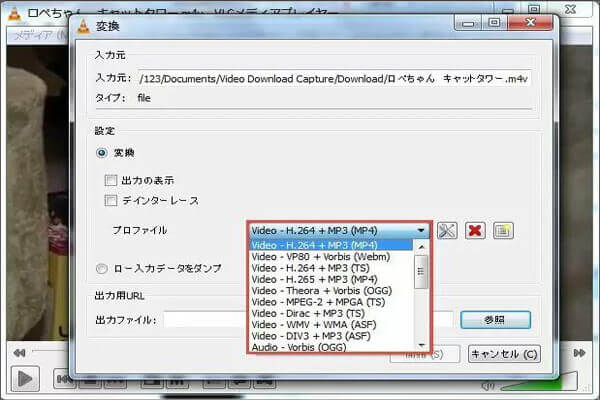
Task: Click the VLC cone icon in 変換 dialog title
Action: (83, 26)
